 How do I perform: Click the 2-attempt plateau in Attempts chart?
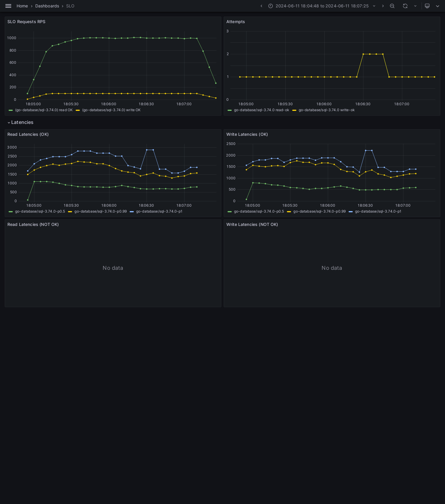click(373, 54)
